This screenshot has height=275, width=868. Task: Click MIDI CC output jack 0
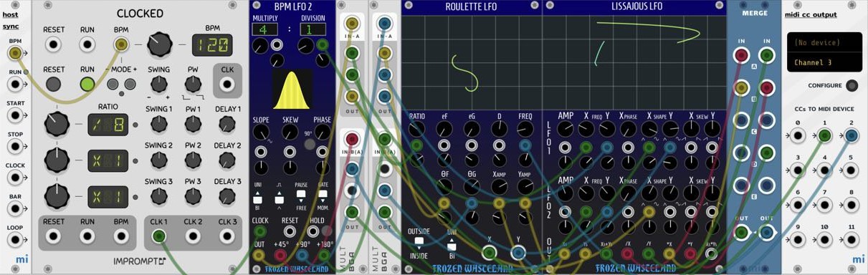tap(798, 136)
